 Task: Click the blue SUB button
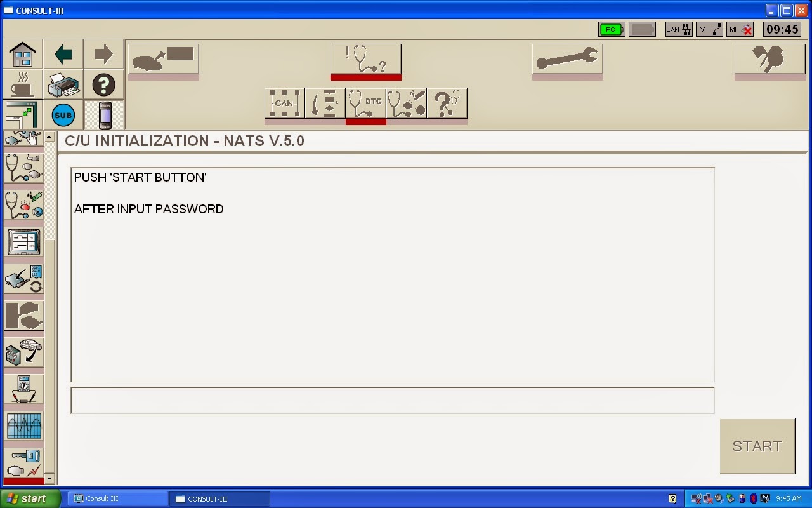tap(63, 115)
